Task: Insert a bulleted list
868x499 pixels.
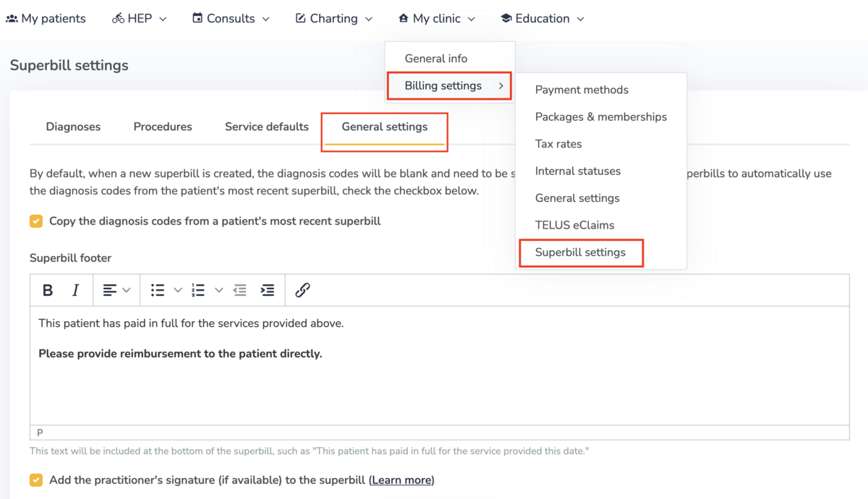Action: tap(158, 290)
